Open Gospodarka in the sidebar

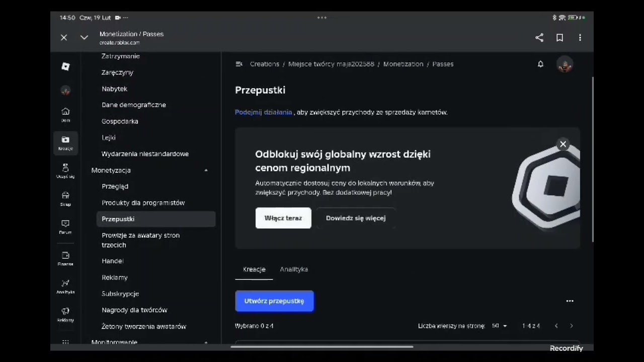(x=120, y=121)
